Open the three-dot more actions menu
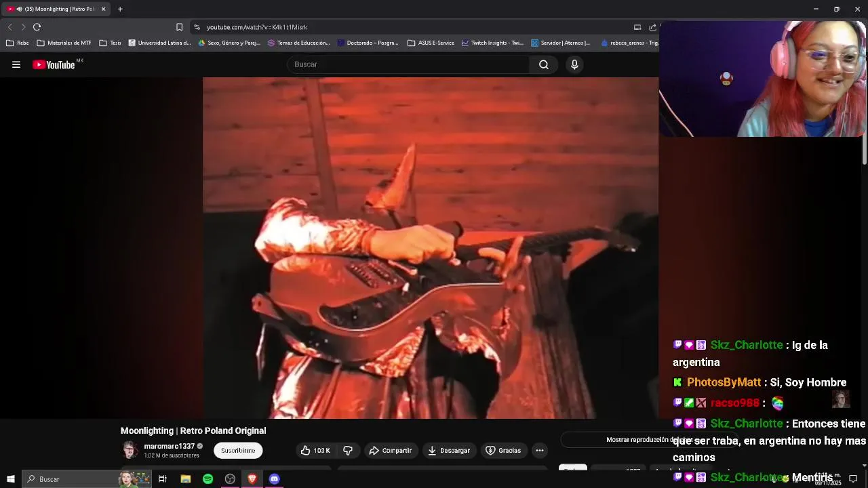The image size is (868, 488). pos(540,450)
